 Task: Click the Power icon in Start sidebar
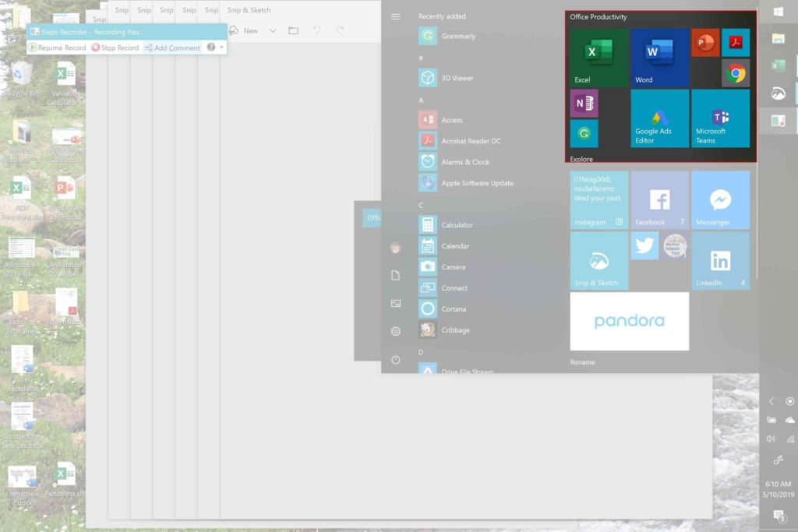click(x=395, y=360)
